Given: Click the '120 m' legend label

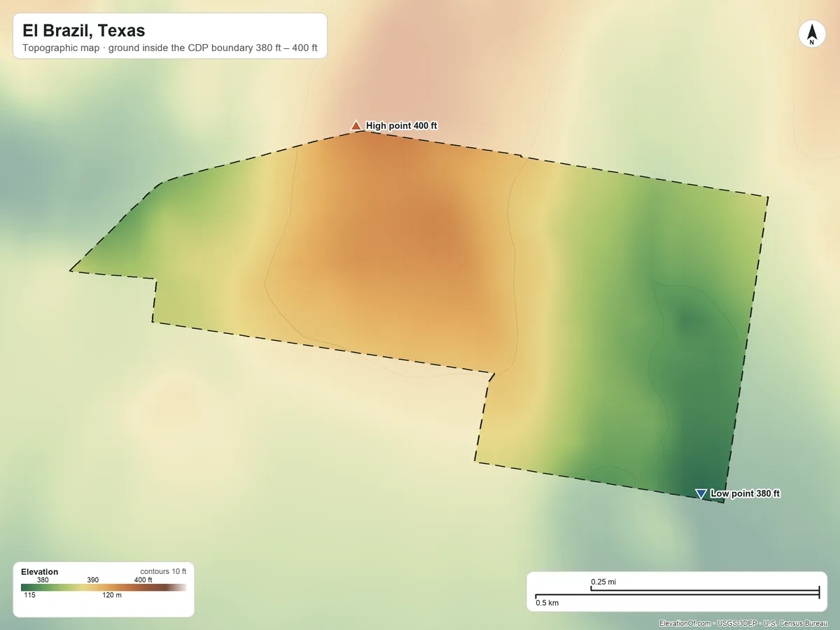Looking at the screenshot, I should 112,596.
